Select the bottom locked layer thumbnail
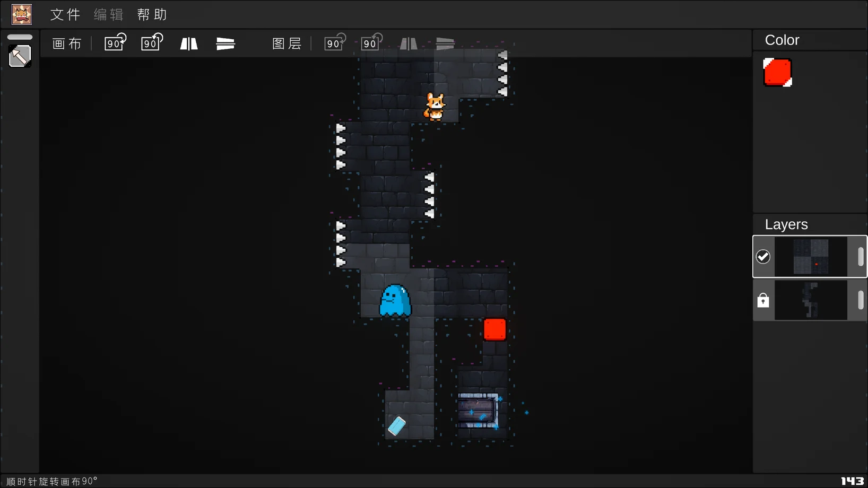The width and height of the screenshot is (868, 488). pyautogui.click(x=811, y=301)
